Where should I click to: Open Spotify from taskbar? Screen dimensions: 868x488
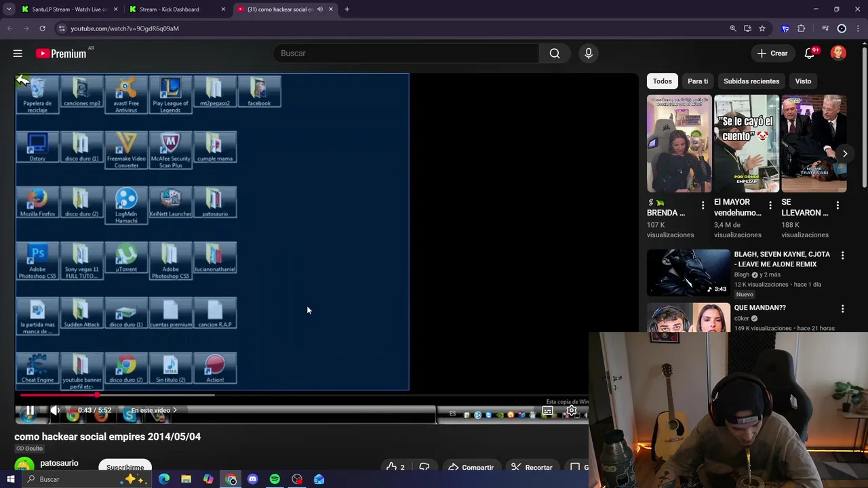(275, 479)
